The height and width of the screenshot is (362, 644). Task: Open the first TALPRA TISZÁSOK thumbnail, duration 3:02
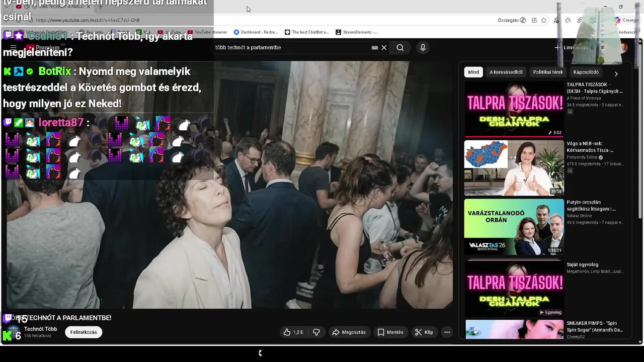point(514,109)
